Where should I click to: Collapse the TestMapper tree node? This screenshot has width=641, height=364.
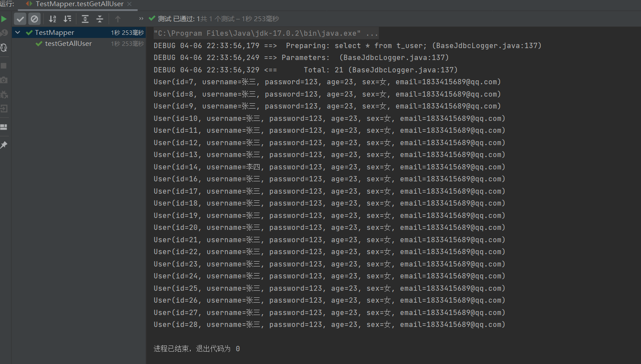18,33
